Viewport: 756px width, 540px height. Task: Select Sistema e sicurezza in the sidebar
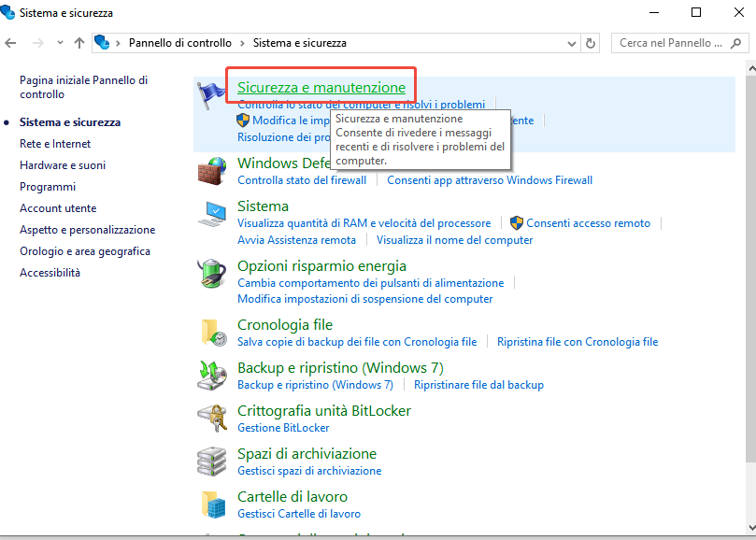(70, 122)
